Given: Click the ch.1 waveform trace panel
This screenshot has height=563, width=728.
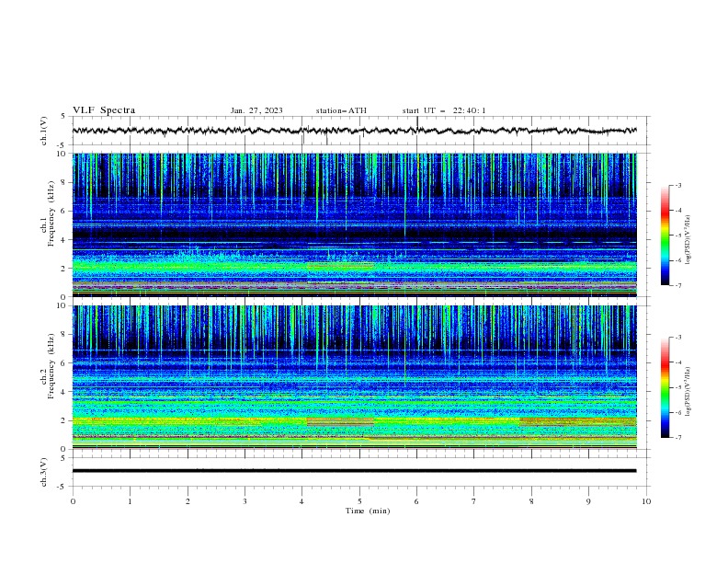Looking at the screenshot, I should 359,131.
